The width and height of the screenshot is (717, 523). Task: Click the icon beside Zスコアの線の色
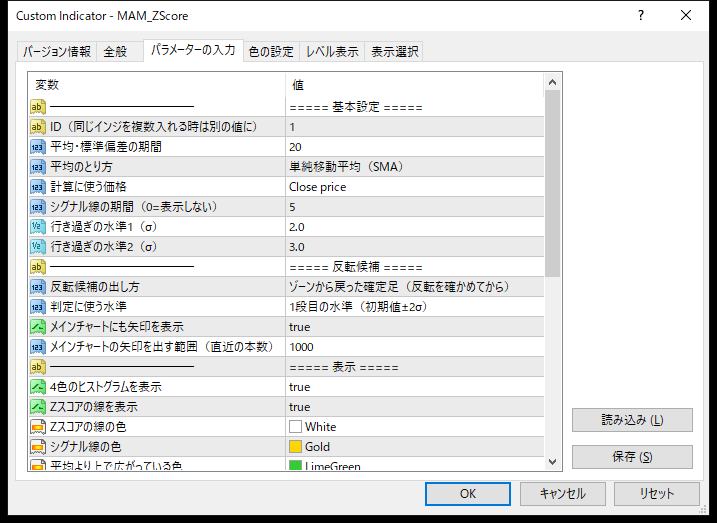38,427
